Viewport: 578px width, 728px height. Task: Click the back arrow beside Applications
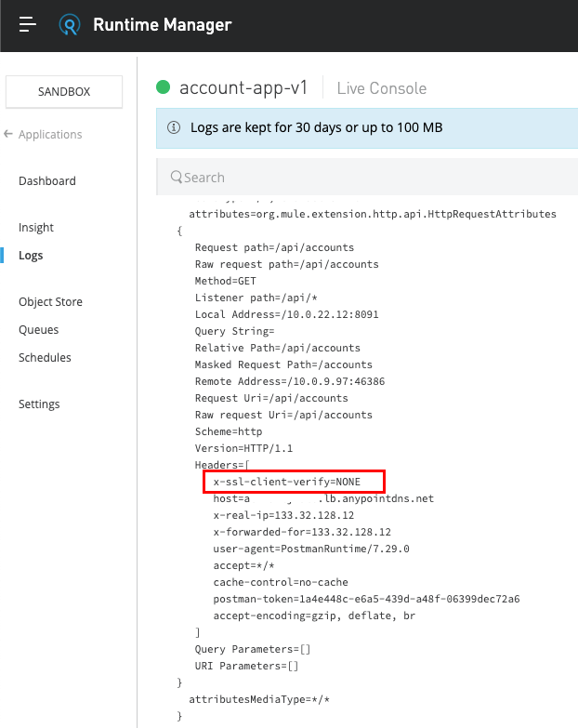8,134
